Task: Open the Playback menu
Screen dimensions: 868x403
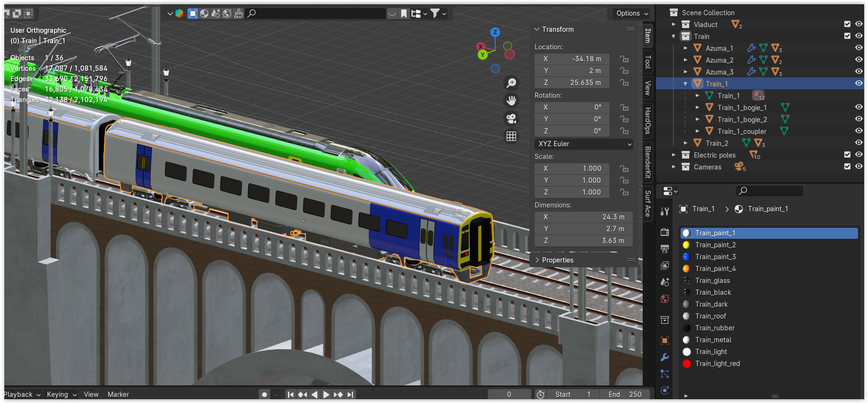Action: tap(22, 394)
